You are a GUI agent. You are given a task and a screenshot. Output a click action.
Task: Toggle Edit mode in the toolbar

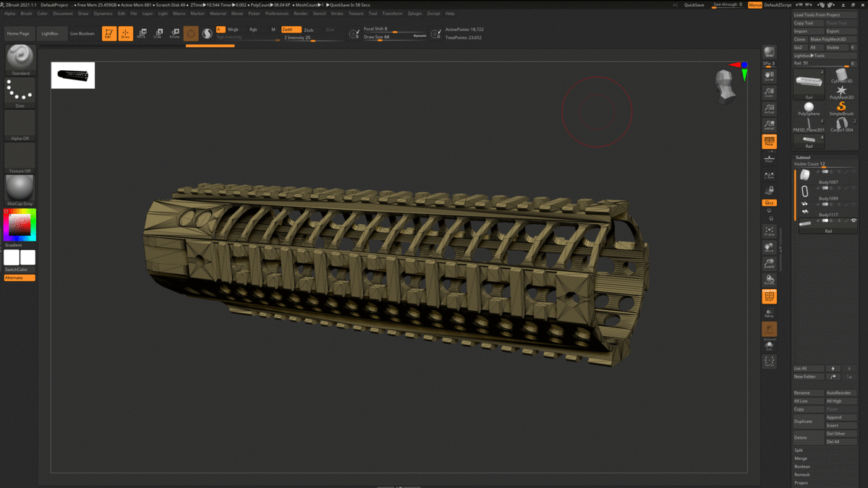click(110, 33)
